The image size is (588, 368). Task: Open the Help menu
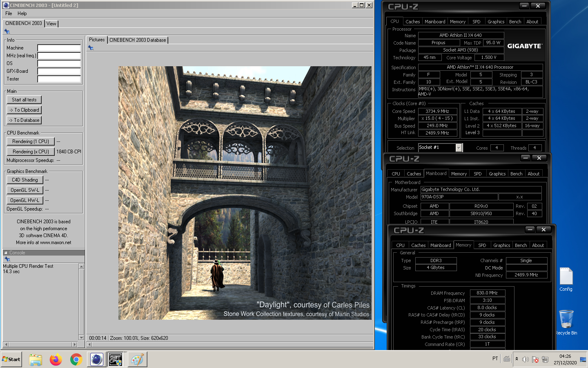[22, 13]
